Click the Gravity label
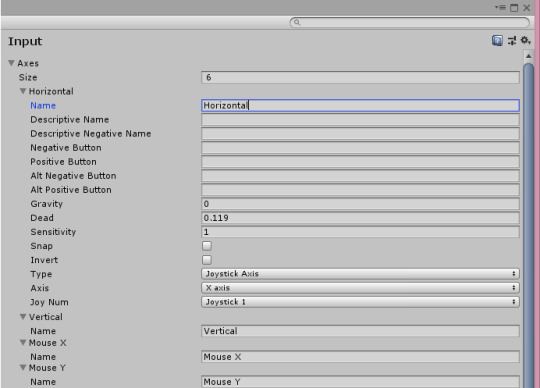 46,204
